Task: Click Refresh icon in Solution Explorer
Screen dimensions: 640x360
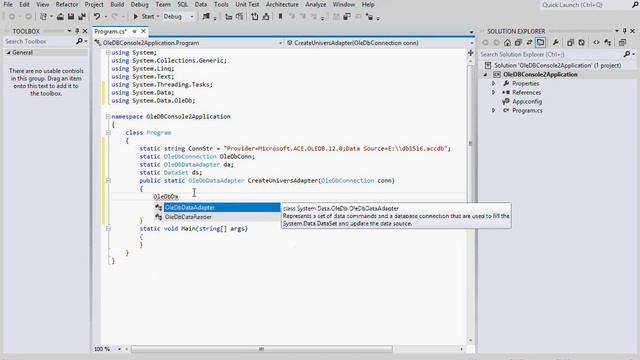Action: click(581, 42)
